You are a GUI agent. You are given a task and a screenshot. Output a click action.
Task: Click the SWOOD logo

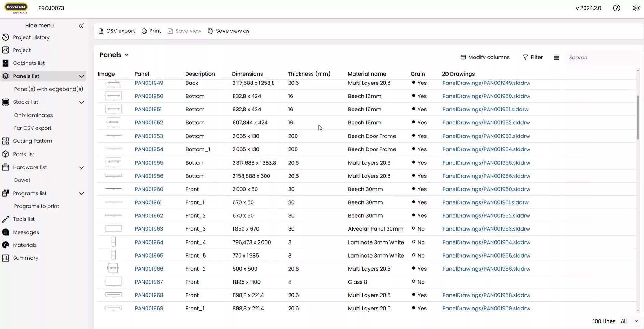[x=16, y=8]
